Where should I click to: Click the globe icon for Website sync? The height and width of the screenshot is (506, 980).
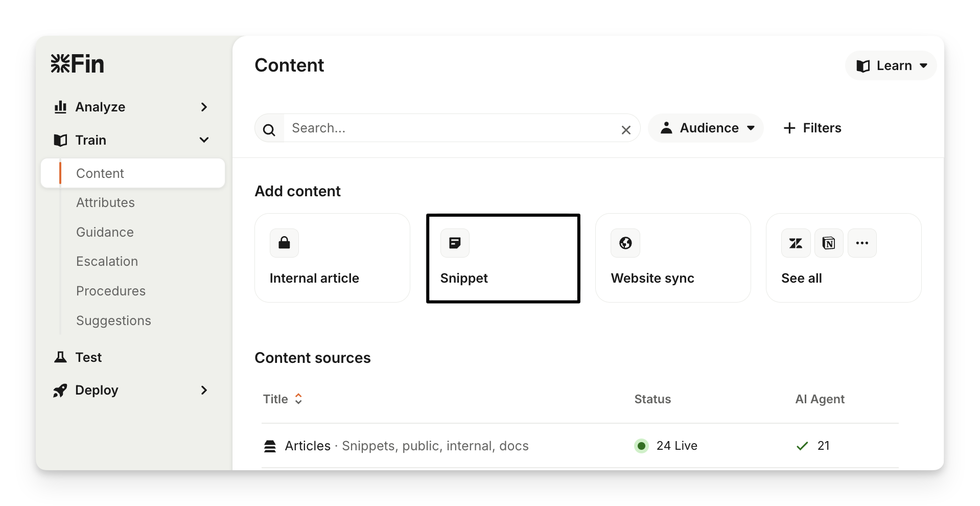[x=625, y=243]
